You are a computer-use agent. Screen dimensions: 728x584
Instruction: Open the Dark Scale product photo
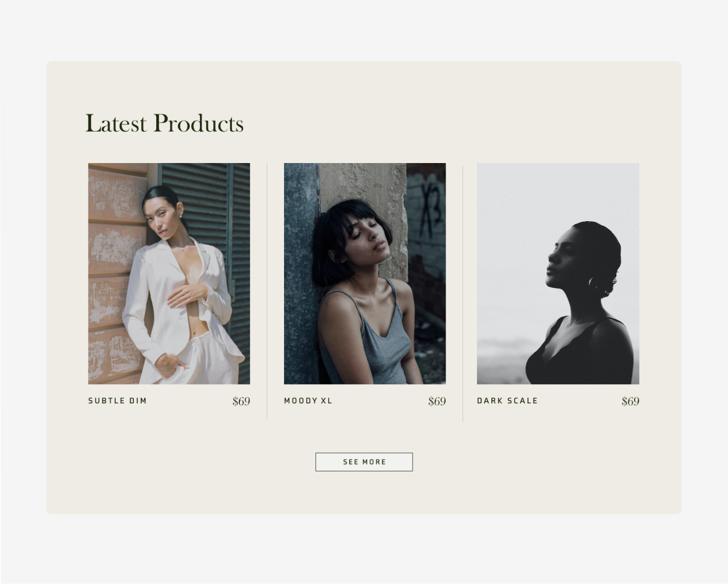pos(558,273)
